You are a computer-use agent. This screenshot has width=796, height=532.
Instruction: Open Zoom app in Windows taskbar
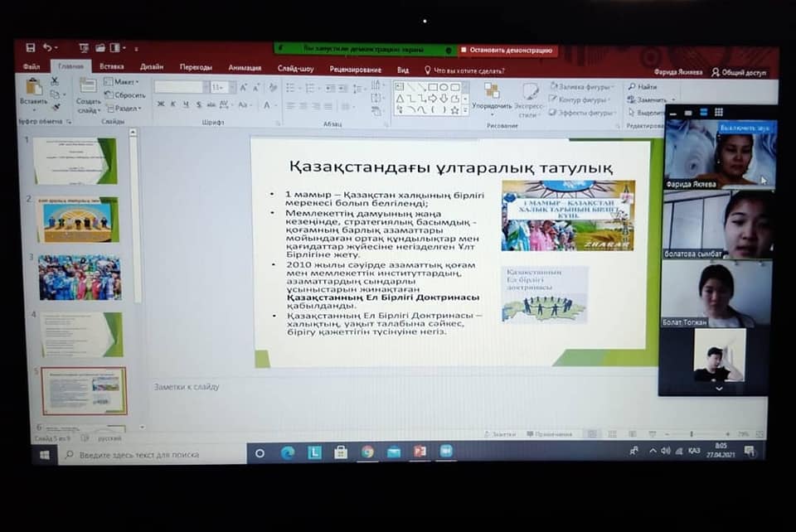pos(446,452)
